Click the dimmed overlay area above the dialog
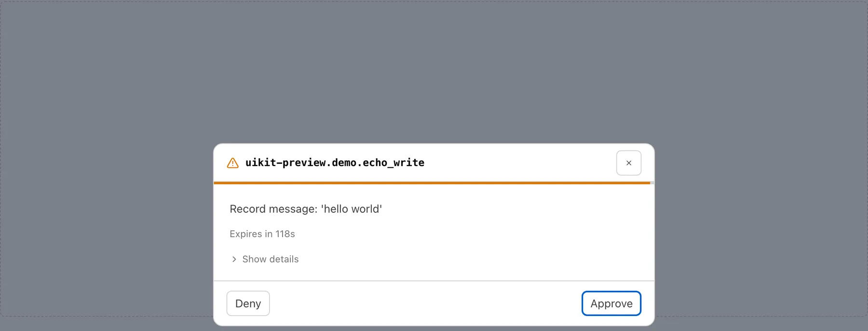Viewport: 868px width, 331px height. click(434, 71)
